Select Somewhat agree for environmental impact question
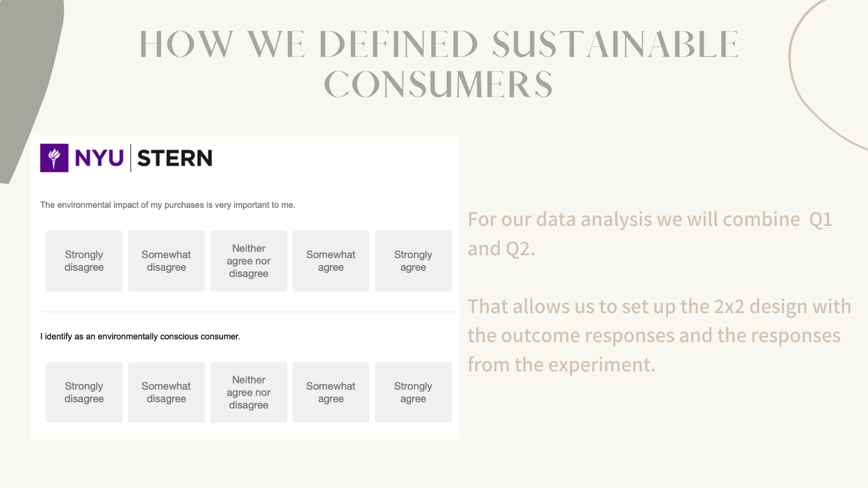This screenshot has width=868, height=488. coord(331,261)
